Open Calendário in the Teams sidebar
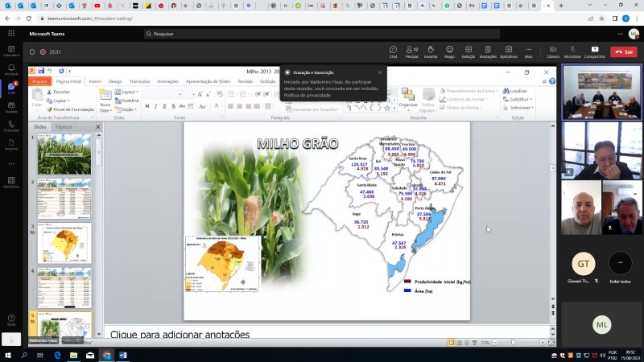Screen dimensions: 644x362 tap(11, 51)
